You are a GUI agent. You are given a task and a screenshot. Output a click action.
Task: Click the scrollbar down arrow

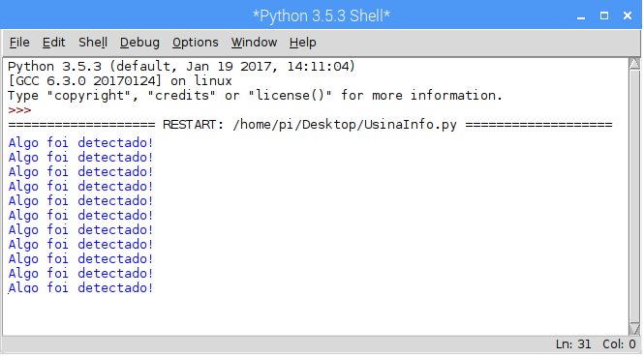(x=634, y=329)
